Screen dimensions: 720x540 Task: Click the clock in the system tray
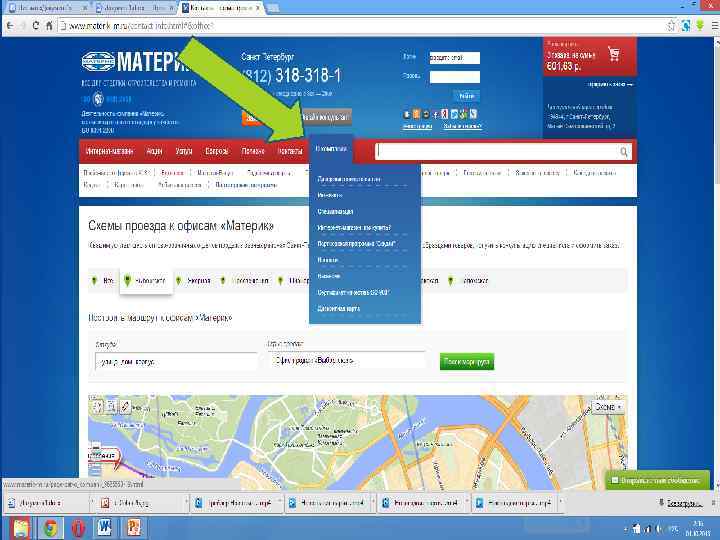tap(698, 528)
